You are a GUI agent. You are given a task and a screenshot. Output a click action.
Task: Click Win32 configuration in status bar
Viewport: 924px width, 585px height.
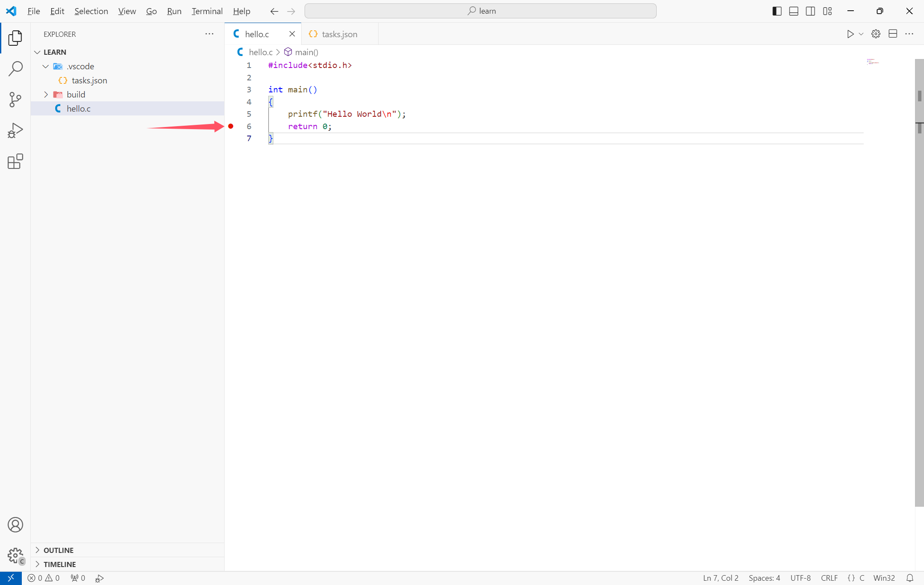tap(884, 578)
